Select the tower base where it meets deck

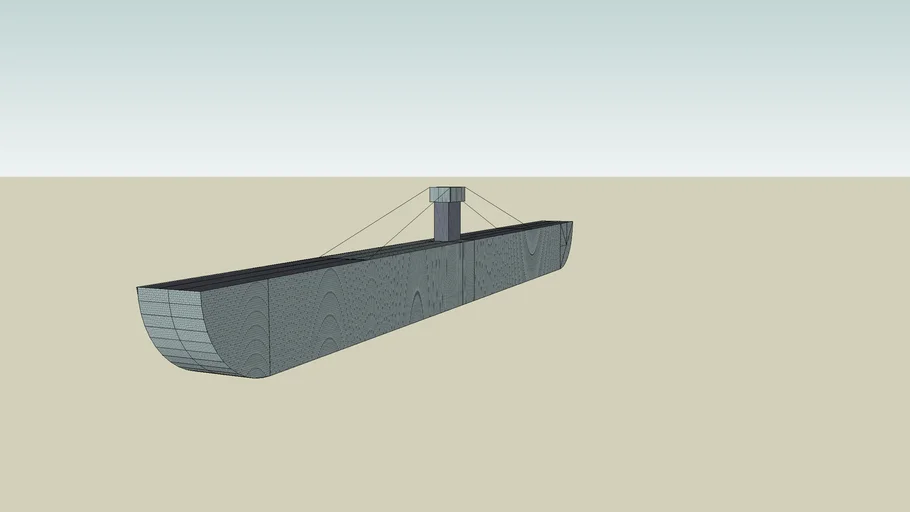[447, 239]
